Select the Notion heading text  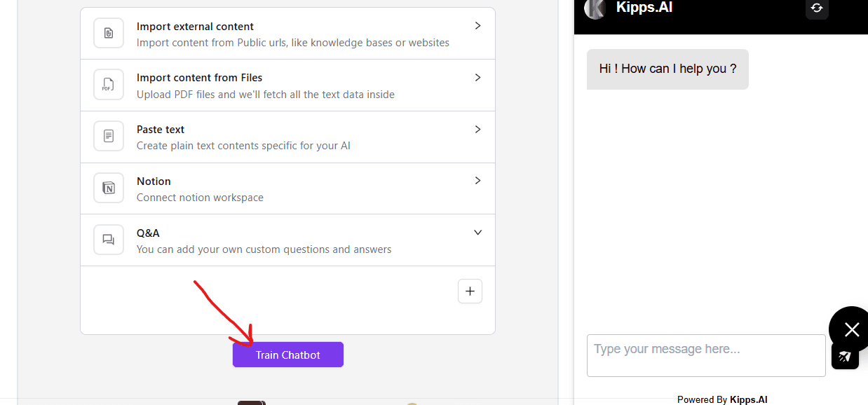[154, 181]
